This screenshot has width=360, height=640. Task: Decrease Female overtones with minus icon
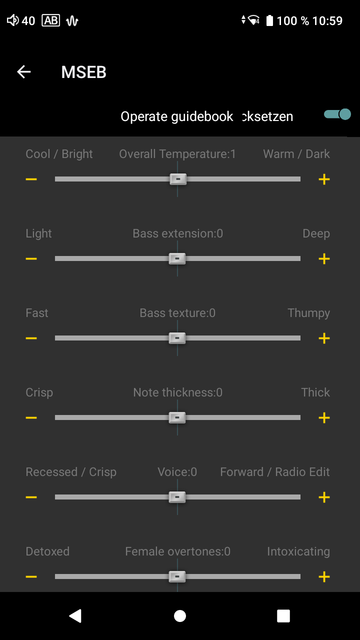click(x=31, y=577)
